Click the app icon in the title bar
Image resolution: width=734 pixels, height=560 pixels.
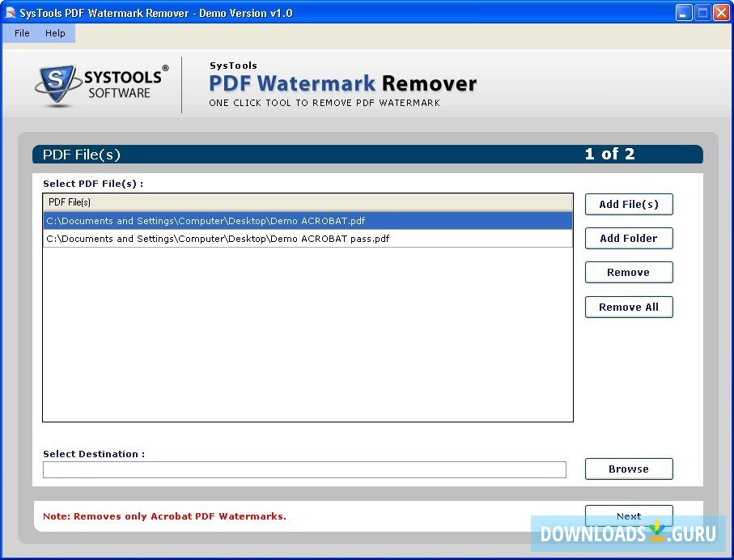point(10,13)
